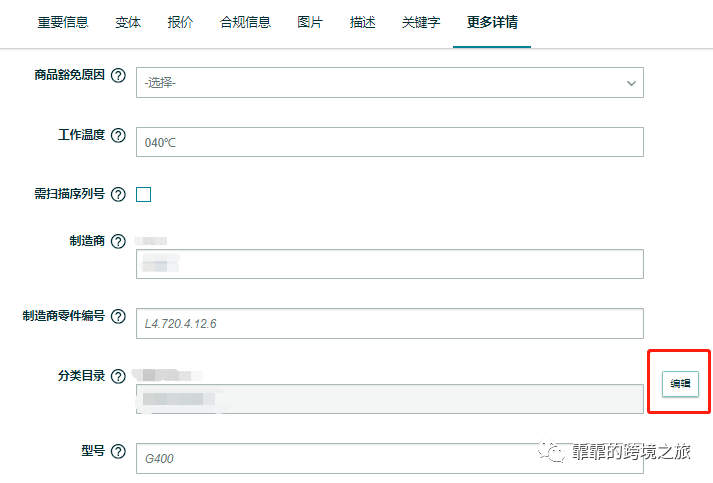Open the 变体 tab
713x483 pixels.
point(128,22)
